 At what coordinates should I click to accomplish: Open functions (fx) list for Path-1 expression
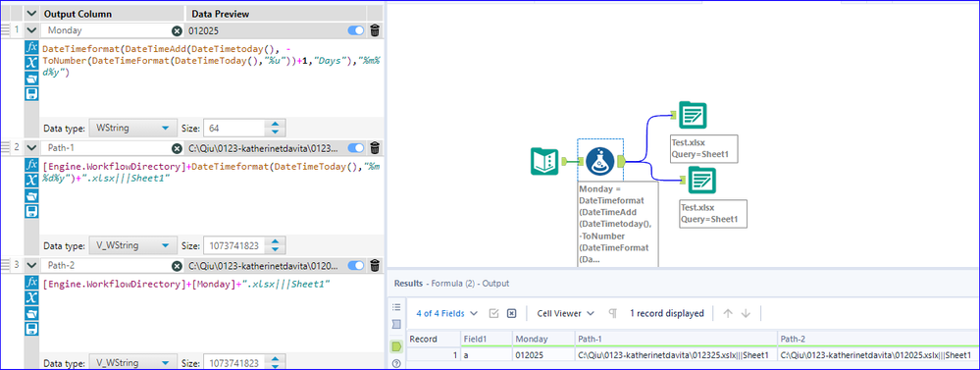point(31,165)
